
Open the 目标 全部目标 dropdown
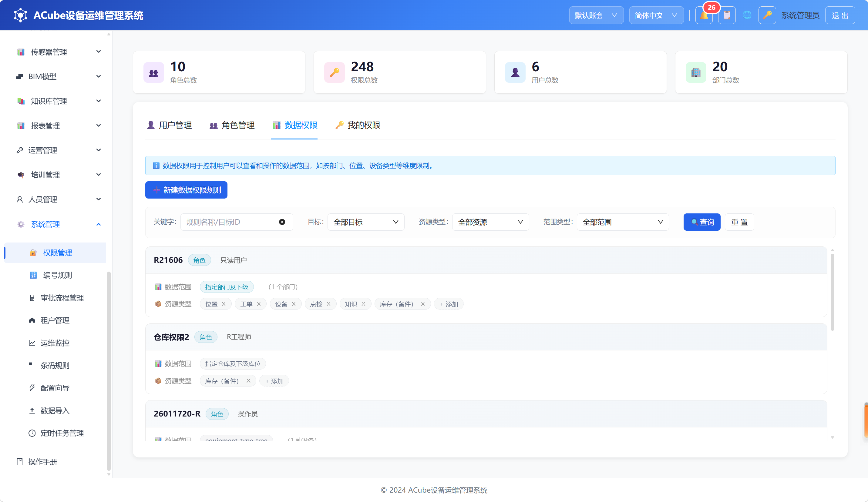(366, 222)
